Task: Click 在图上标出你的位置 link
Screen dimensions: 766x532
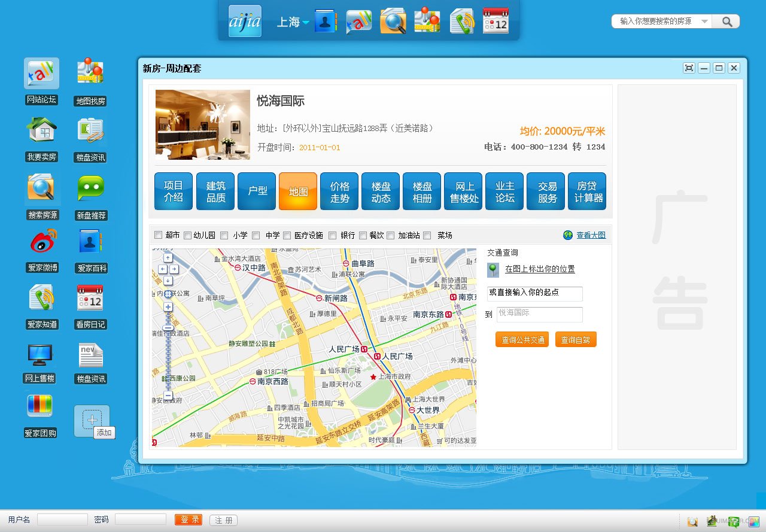Action: point(540,269)
